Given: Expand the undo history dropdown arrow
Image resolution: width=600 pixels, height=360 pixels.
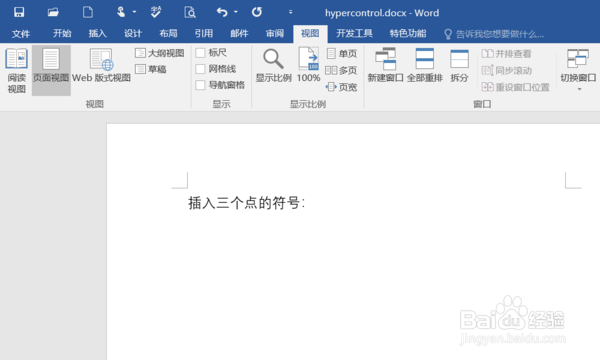Looking at the screenshot, I should (236, 12).
